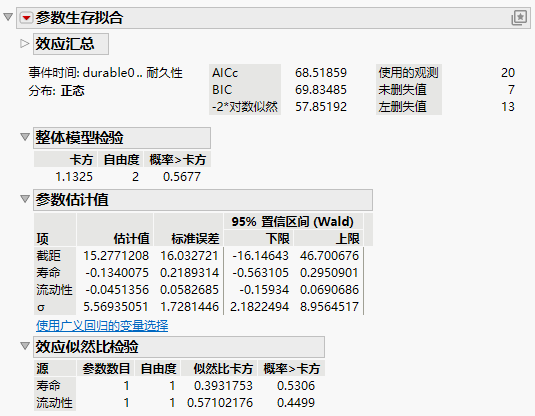The height and width of the screenshot is (416, 535).
Task: Select p-value 0.4499
Action: (296, 403)
